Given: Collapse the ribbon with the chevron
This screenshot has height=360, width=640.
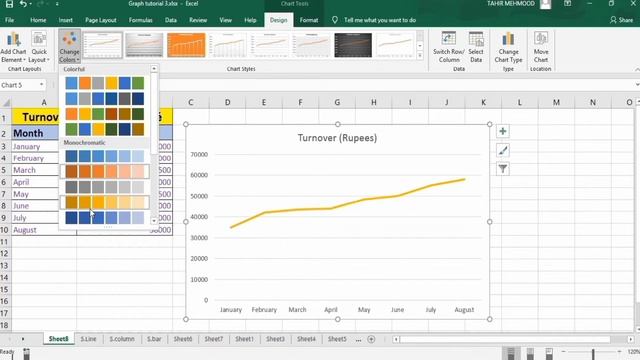Looking at the screenshot, I should tap(637, 70).
